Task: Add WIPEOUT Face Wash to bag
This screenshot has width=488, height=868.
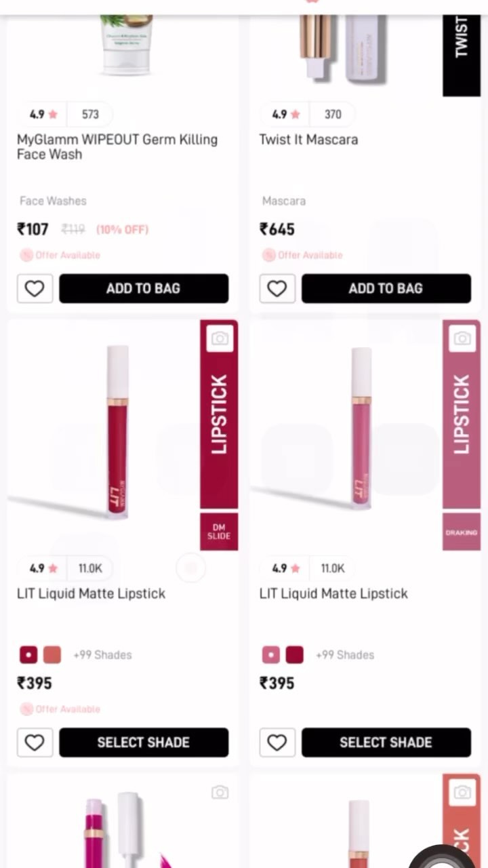Action: pos(144,289)
